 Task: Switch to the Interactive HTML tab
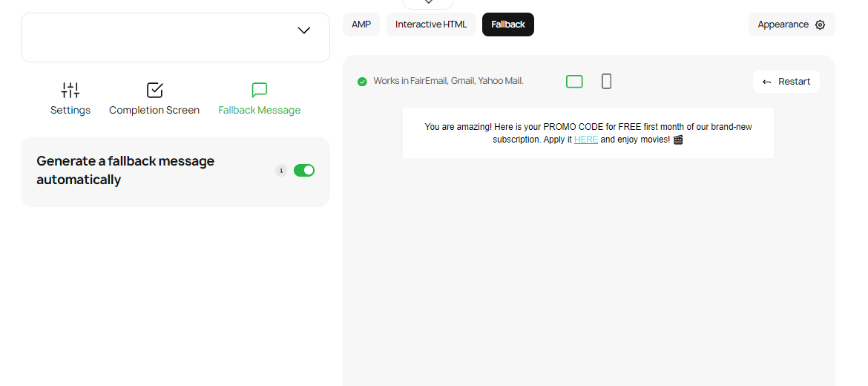(x=431, y=24)
